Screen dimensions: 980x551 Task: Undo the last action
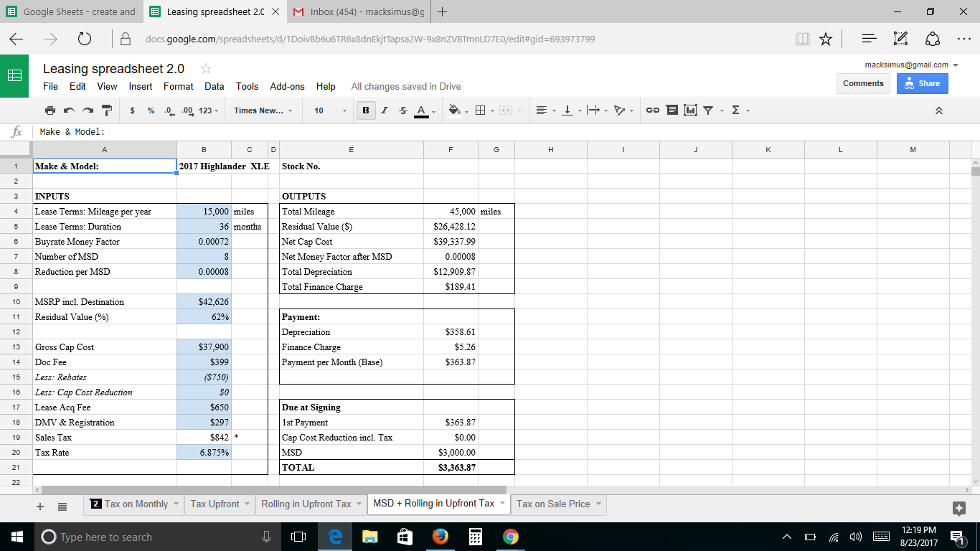(69, 110)
